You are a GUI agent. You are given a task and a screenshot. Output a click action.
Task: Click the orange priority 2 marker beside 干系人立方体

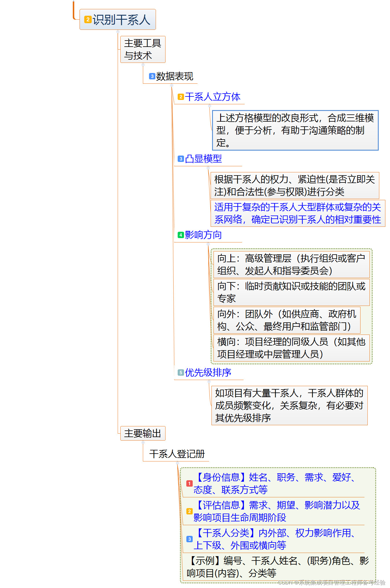click(x=181, y=97)
